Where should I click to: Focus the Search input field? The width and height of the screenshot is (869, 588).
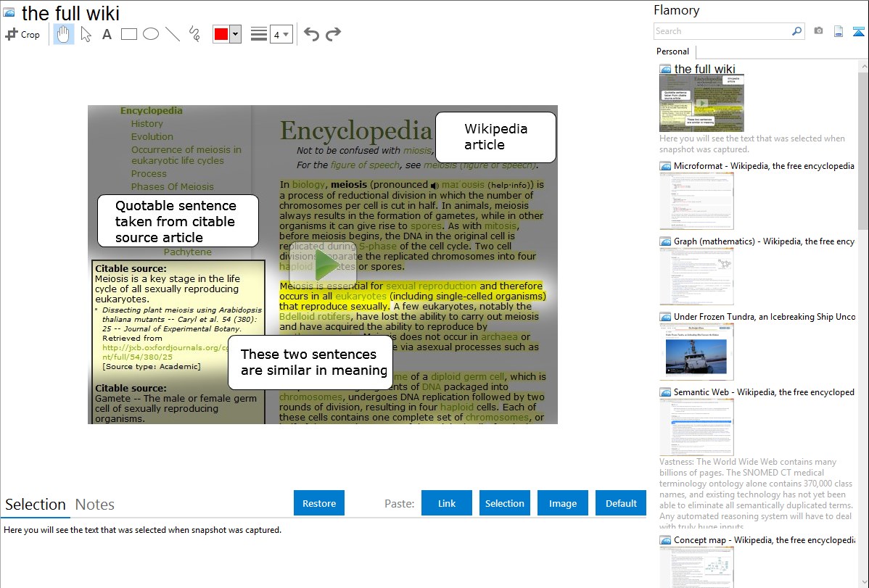pos(722,31)
